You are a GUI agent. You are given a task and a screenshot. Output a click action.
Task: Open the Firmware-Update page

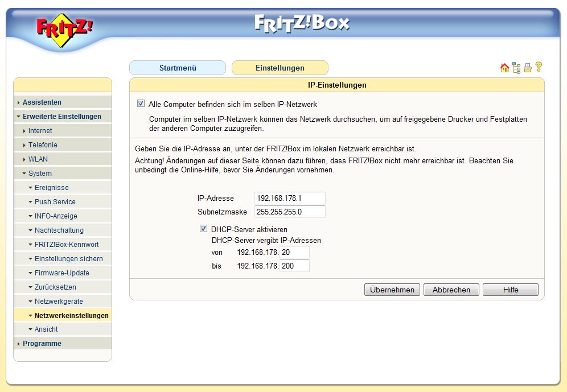(x=62, y=273)
